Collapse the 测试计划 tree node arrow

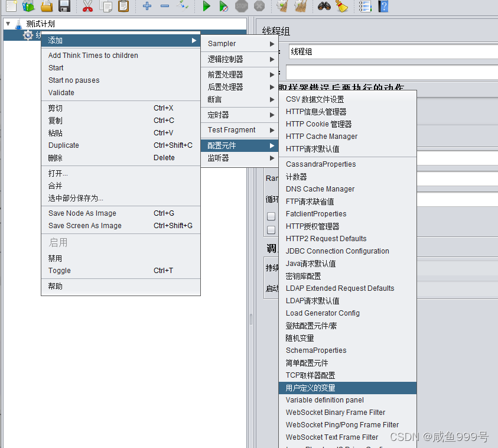[x=8, y=24]
